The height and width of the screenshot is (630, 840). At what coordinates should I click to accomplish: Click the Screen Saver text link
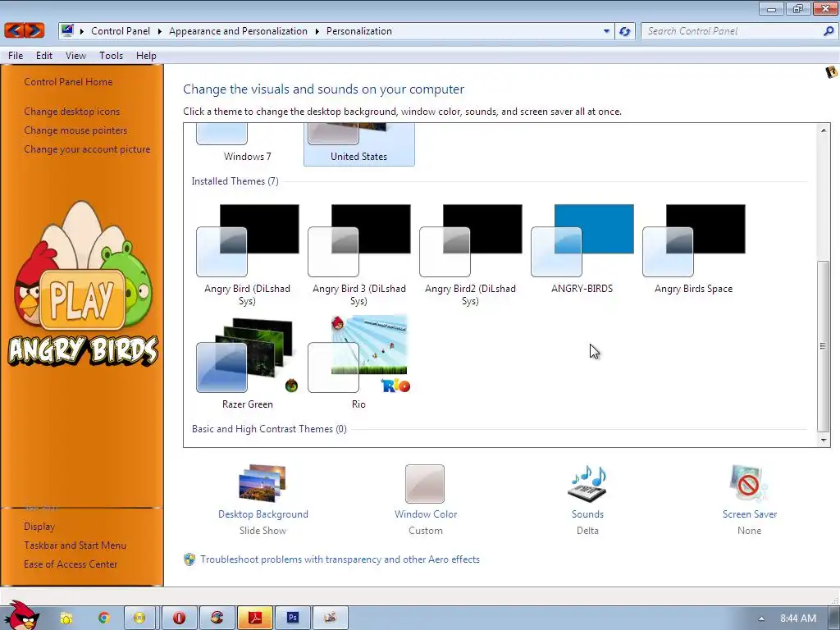point(750,514)
